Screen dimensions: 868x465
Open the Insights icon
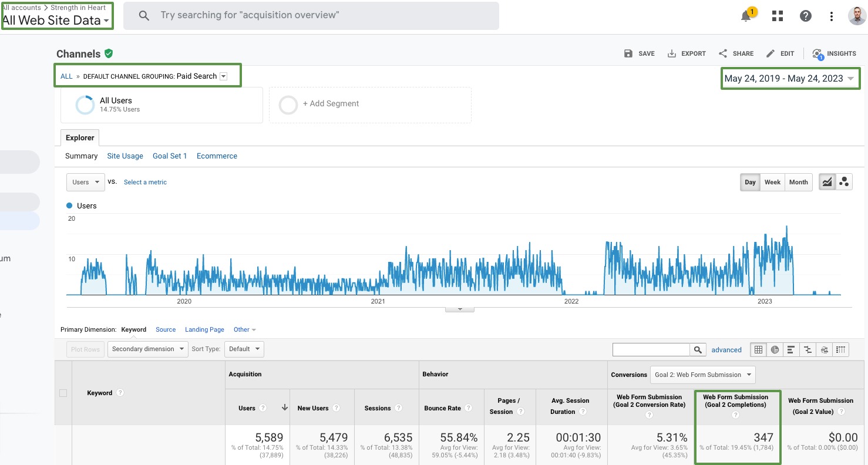(x=817, y=53)
